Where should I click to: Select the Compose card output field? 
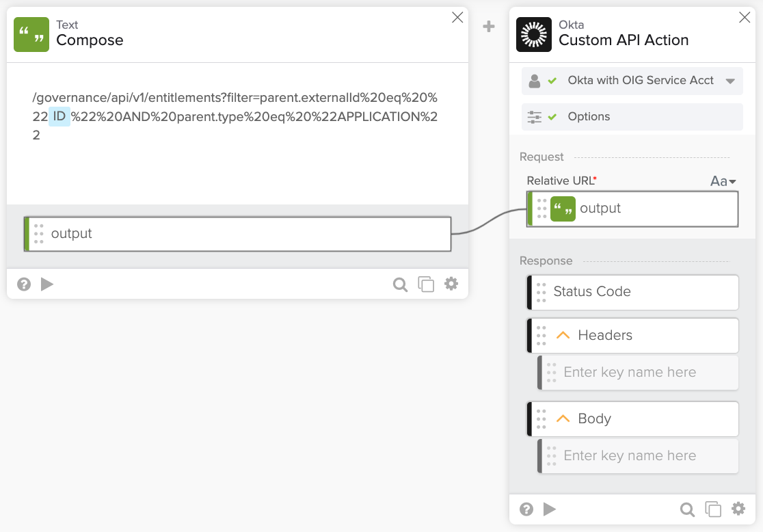237,234
